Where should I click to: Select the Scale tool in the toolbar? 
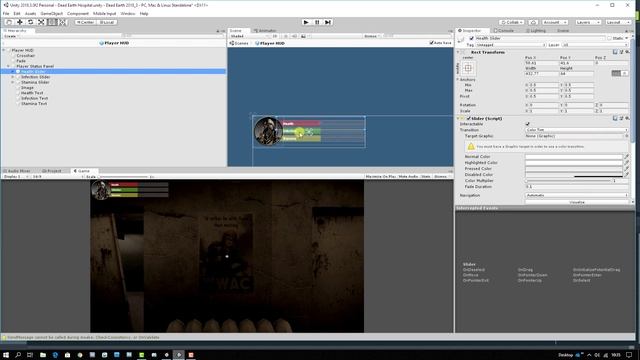click(x=41, y=22)
